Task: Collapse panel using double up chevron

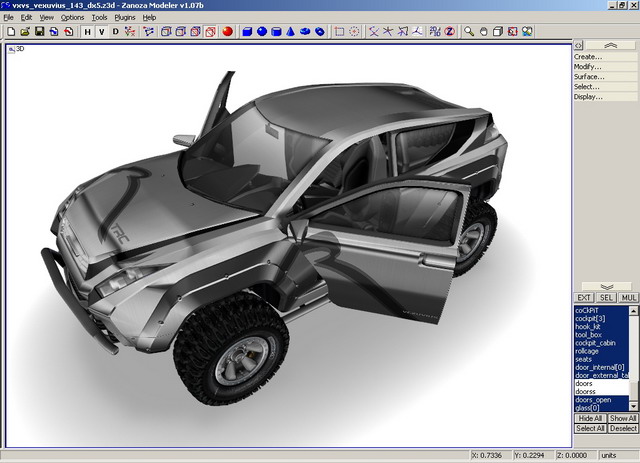Action: click(605, 46)
